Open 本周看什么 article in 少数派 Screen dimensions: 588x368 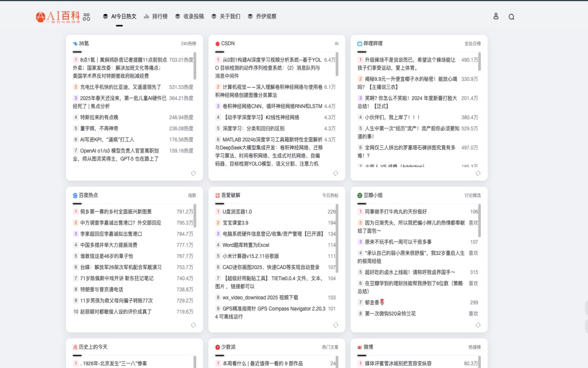pyautogui.click(x=262, y=363)
